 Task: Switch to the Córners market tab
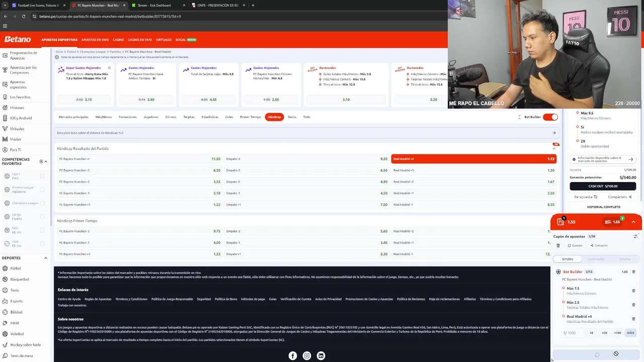tap(171, 117)
